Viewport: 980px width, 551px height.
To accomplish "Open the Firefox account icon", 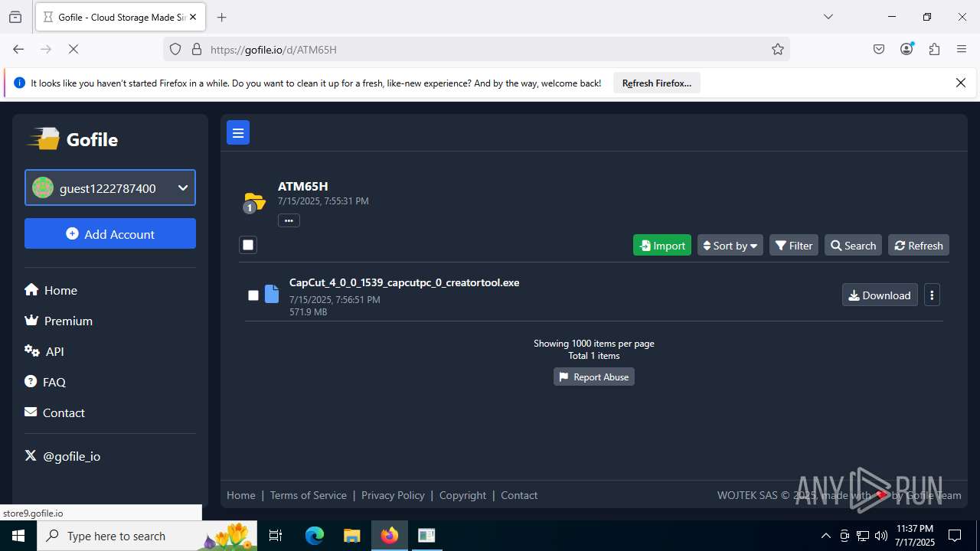I will tap(906, 49).
